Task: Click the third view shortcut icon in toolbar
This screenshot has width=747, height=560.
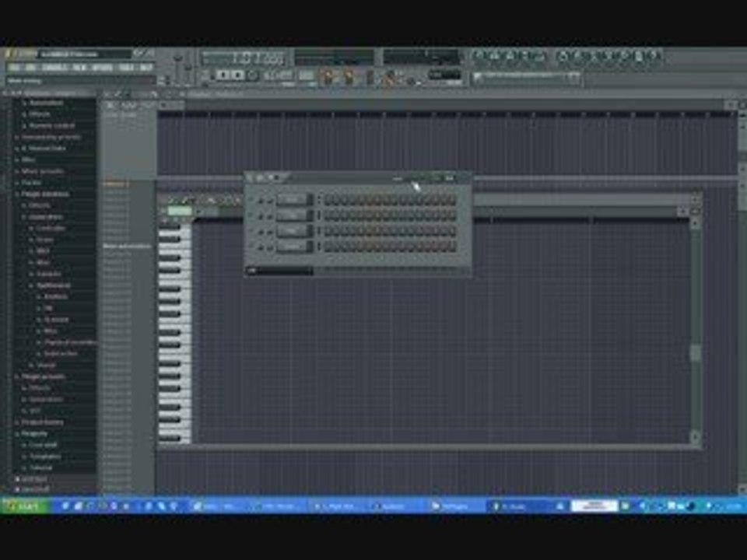Action: click(510, 57)
